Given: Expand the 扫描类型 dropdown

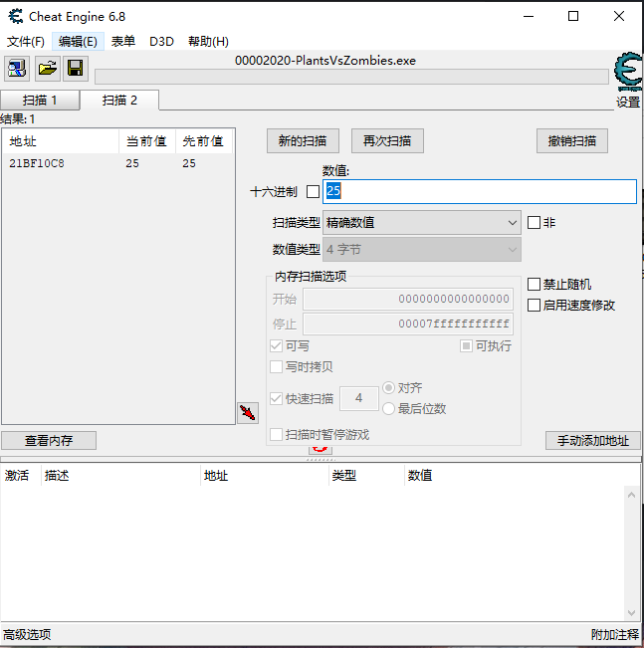Looking at the screenshot, I should click(422, 223).
